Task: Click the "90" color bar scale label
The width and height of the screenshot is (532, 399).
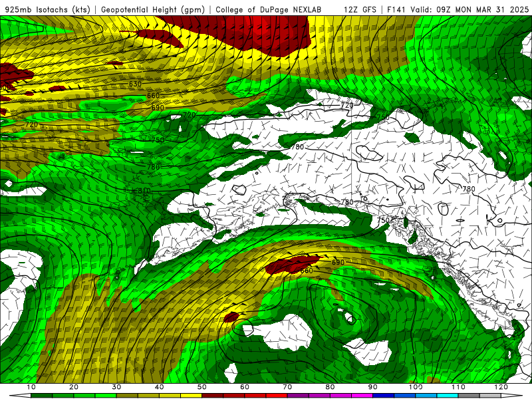Action: pos(373,387)
